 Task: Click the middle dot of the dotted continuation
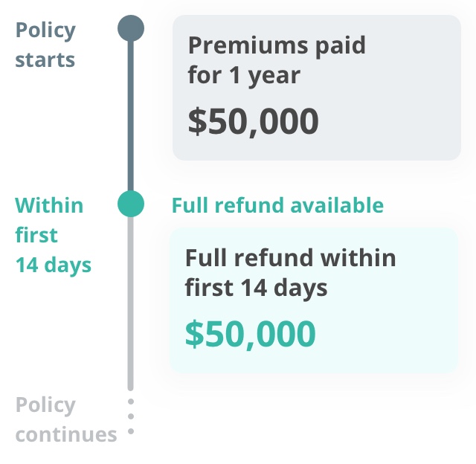(131, 416)
